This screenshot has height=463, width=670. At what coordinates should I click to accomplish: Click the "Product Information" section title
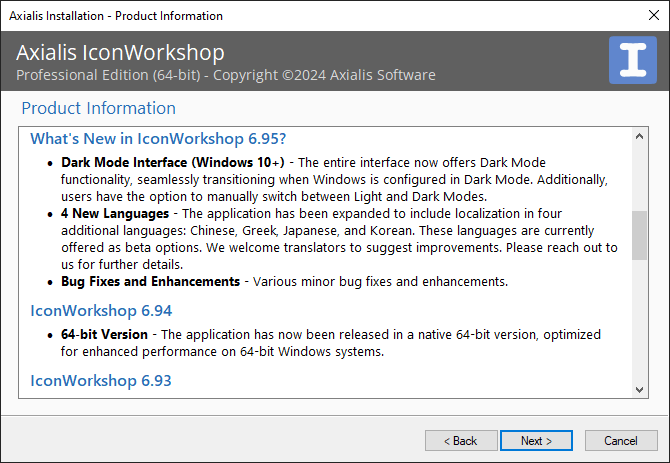click(x=99, y=108)
